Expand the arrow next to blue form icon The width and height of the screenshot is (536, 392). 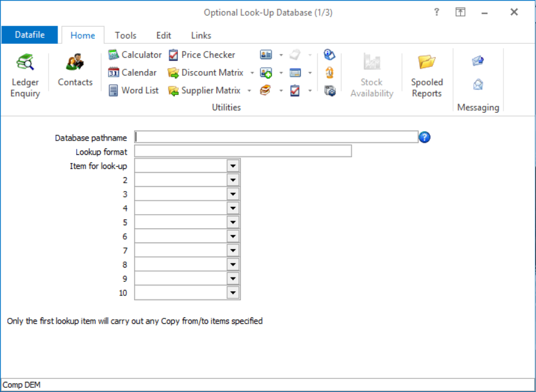coord(310,73)
